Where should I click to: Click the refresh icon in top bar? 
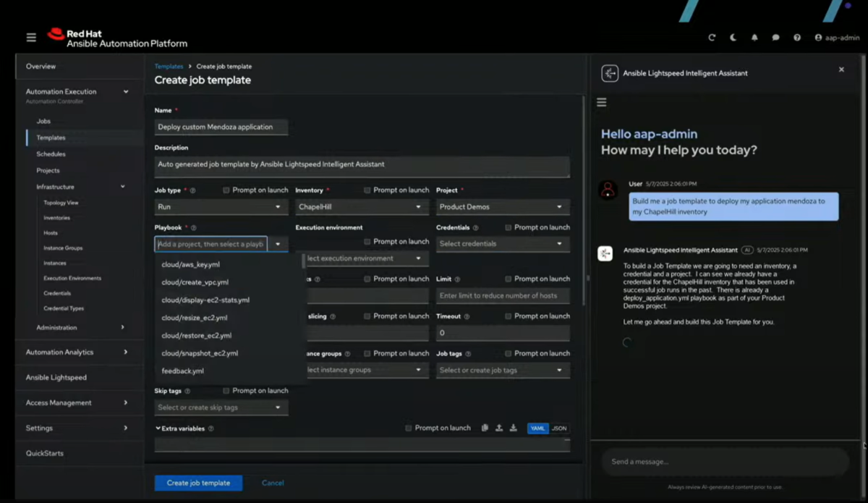click(x=712, y=38)
